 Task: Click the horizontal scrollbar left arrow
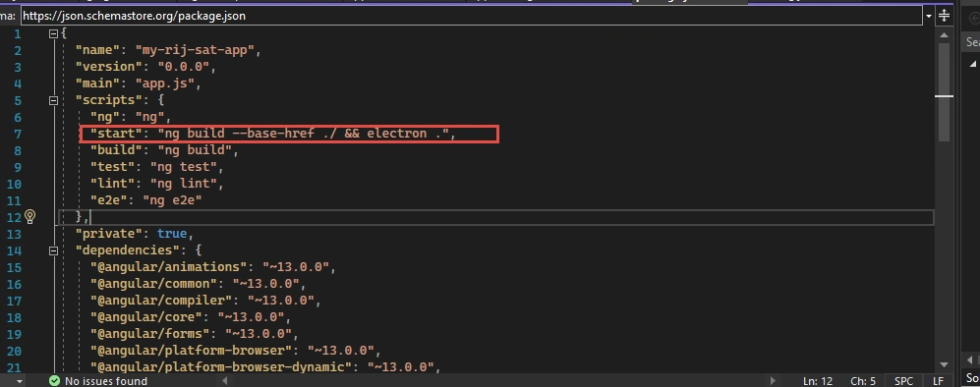(x=226, y=380)
